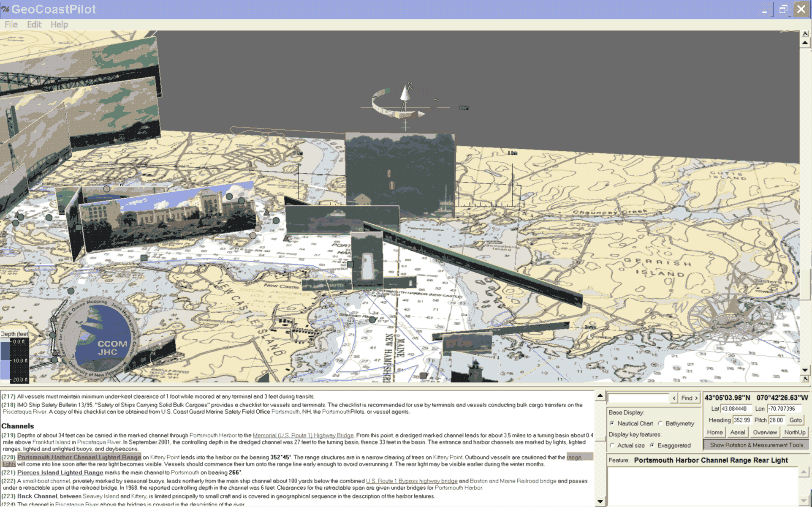
Task: Click the up arrow of the 3D view zoom control
Action: 805,43
